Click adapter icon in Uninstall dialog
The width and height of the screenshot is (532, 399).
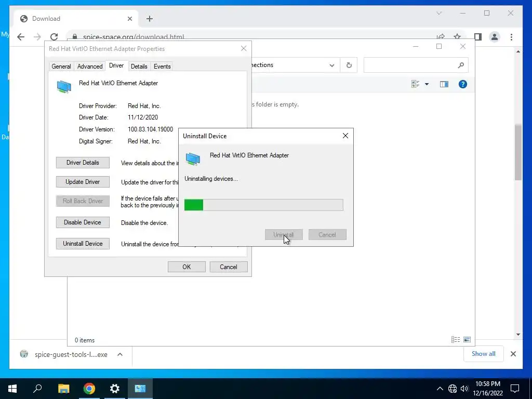tap(193, 158)
